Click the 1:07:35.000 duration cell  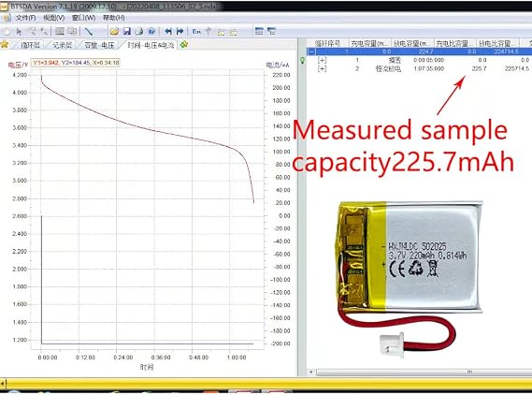coord(428,68)
